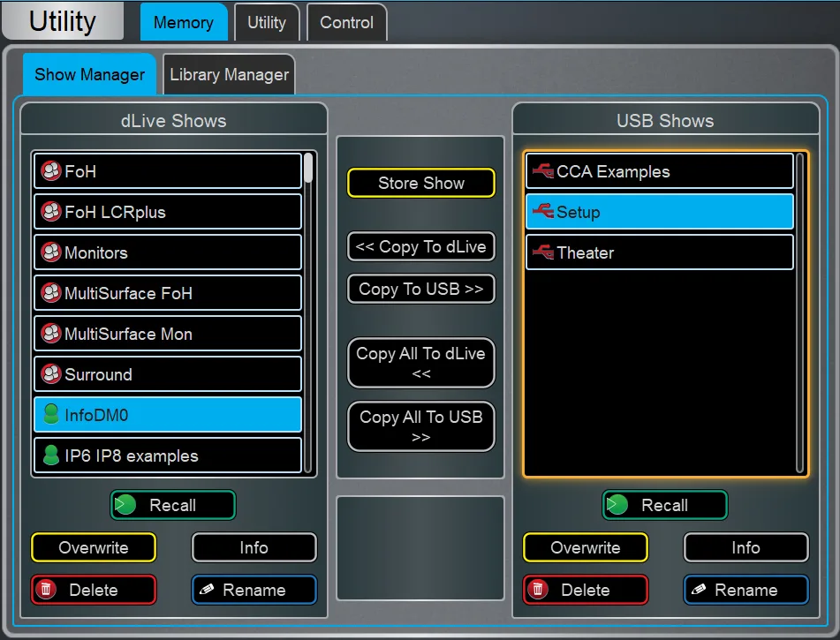Screen dimensions: 840x640
Task: Click << Copy To dLive
Action: coord(421,246)
